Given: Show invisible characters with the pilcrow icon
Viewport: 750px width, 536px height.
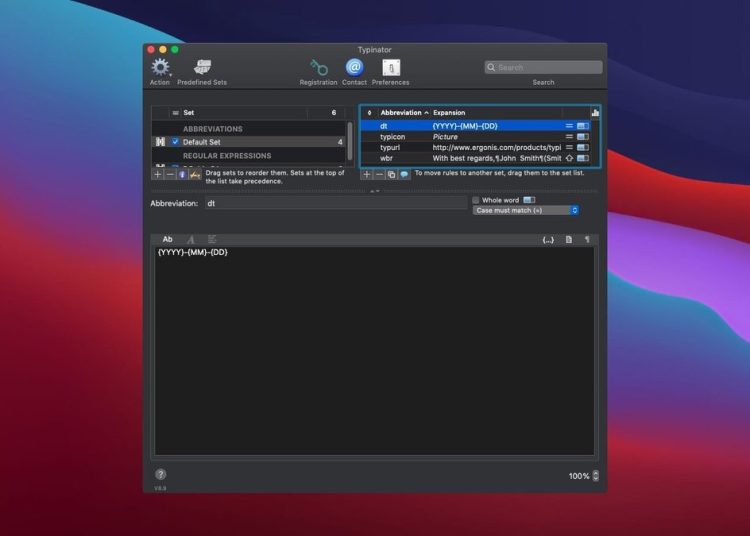Looking at the screenshot, I should click(587, 240).
